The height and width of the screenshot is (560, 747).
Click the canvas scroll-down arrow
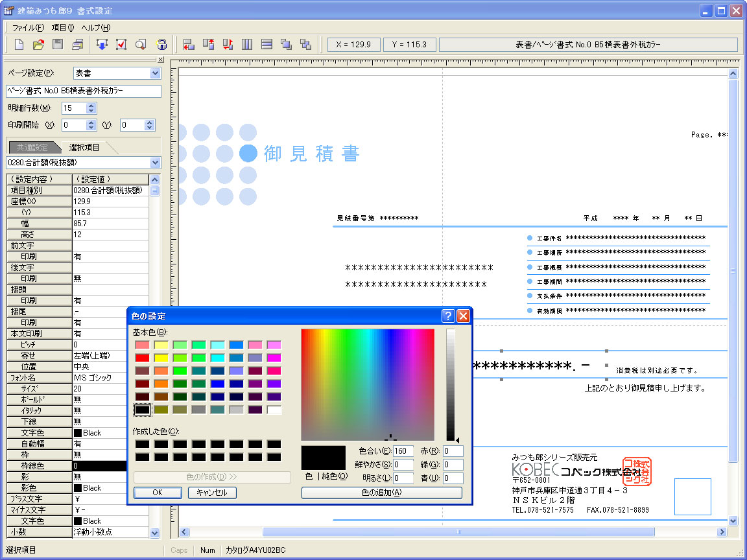pos(733,520)
